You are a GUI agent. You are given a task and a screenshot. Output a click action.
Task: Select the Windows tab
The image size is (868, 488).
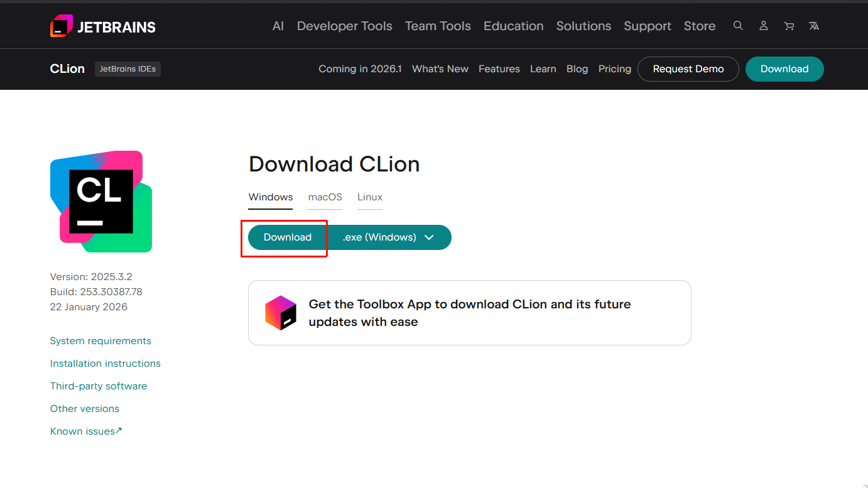click(271, 197)
